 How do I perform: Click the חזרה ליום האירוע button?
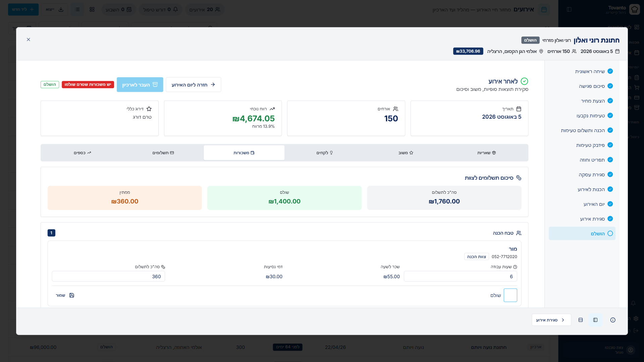(194, 85)
